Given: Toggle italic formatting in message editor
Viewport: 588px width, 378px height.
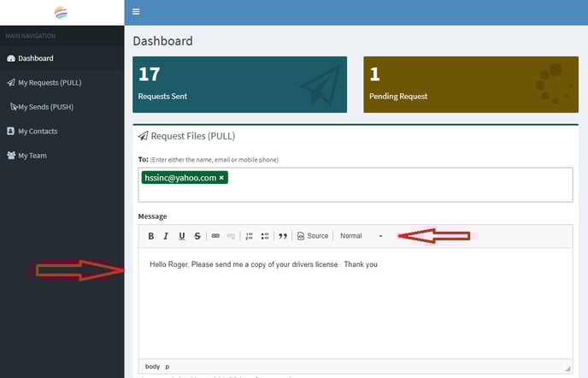Looking at the screenshot, I should point(167,236).
